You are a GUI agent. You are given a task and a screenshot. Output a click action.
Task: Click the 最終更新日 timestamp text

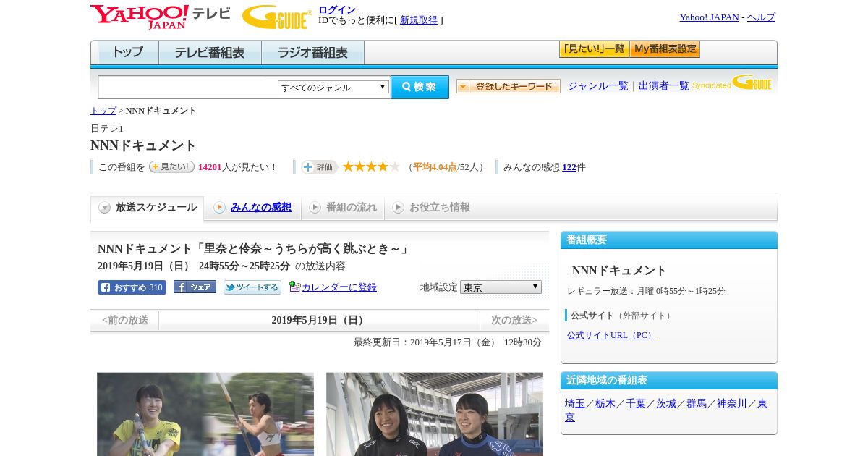pos(448,342)
